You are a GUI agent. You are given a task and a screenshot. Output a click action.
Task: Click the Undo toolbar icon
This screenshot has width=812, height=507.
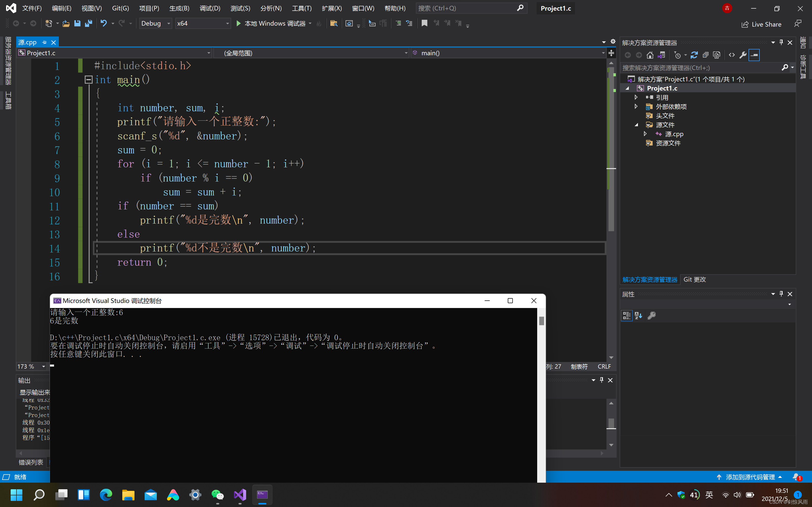104,24
